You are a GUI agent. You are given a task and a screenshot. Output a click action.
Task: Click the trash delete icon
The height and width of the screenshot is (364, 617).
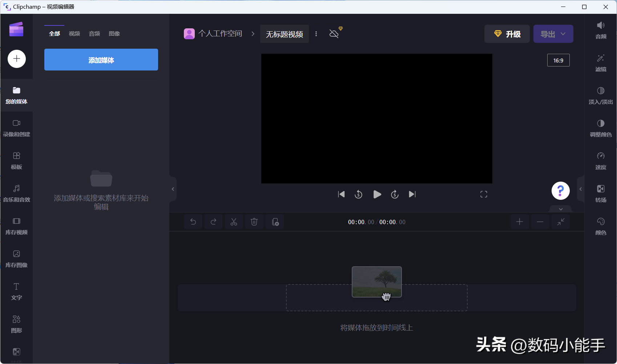point(254,222)
